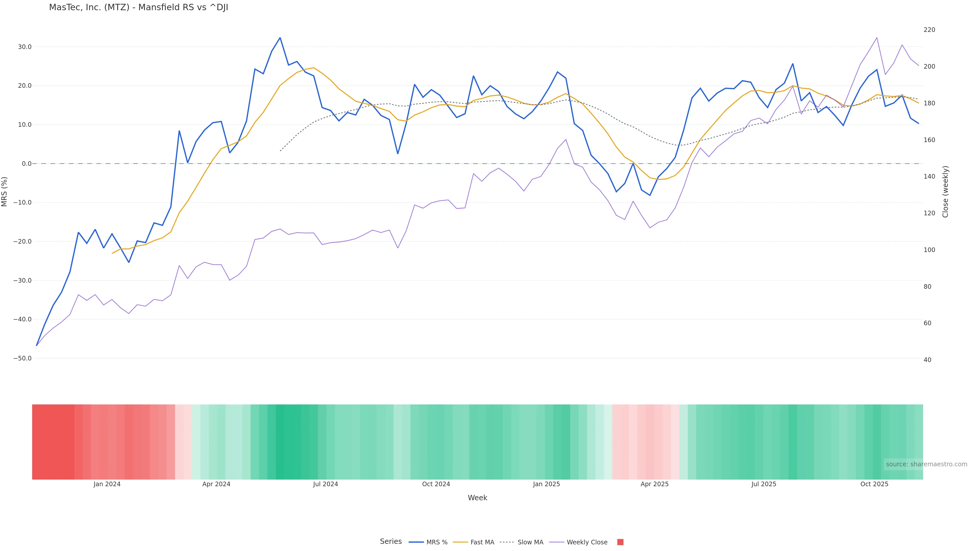Select the "MRS (%)" left axis title
Screen dimensions: 980x551
pos(5,191)
